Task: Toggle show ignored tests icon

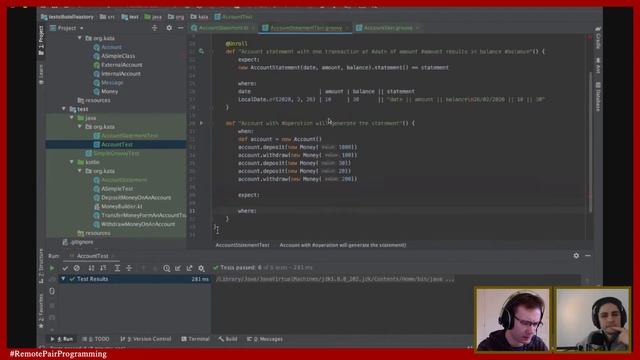Action: point(77,268)
